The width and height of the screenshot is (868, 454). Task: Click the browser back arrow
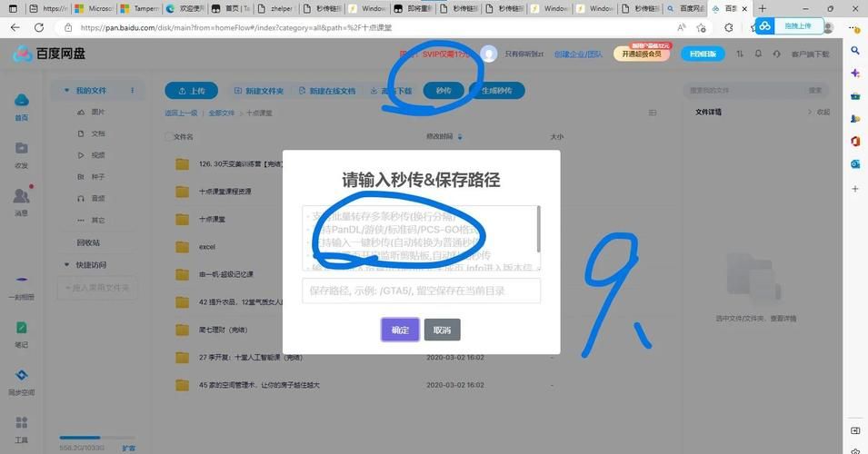click(x=15, y=27)
